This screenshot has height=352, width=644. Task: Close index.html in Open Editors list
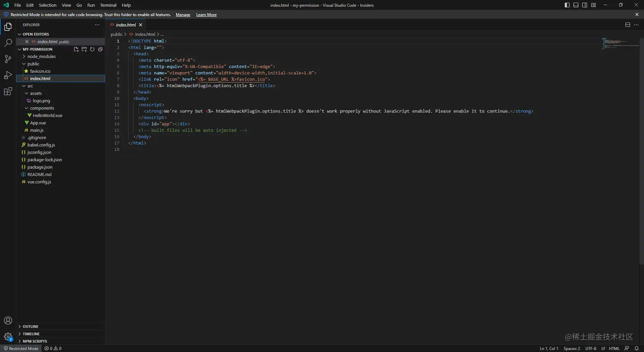(x=27, y=42)
